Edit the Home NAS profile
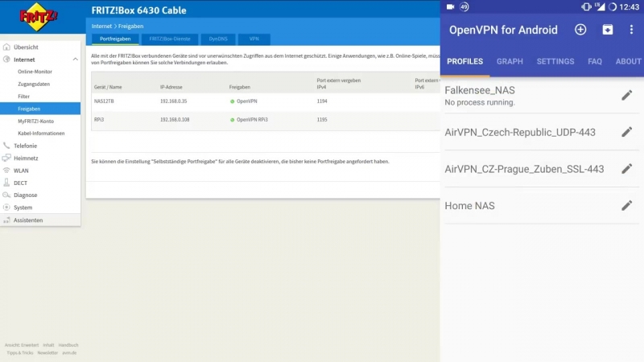 coord(626,205)
